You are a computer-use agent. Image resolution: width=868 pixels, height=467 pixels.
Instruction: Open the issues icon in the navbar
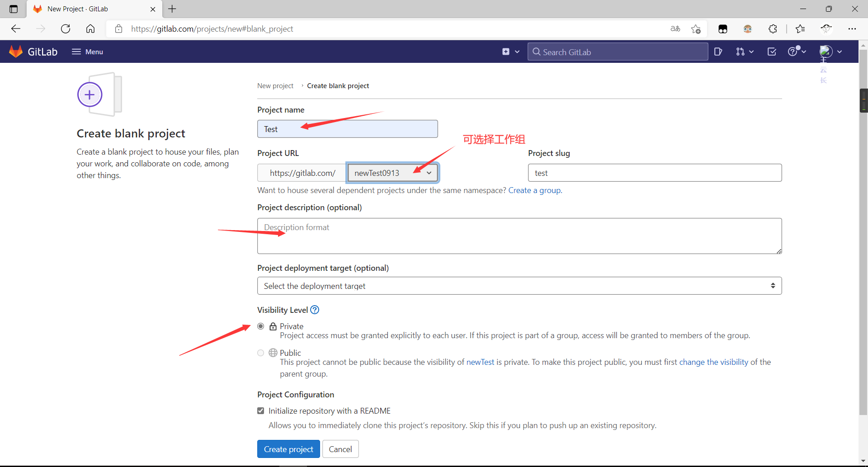[718, 52]
